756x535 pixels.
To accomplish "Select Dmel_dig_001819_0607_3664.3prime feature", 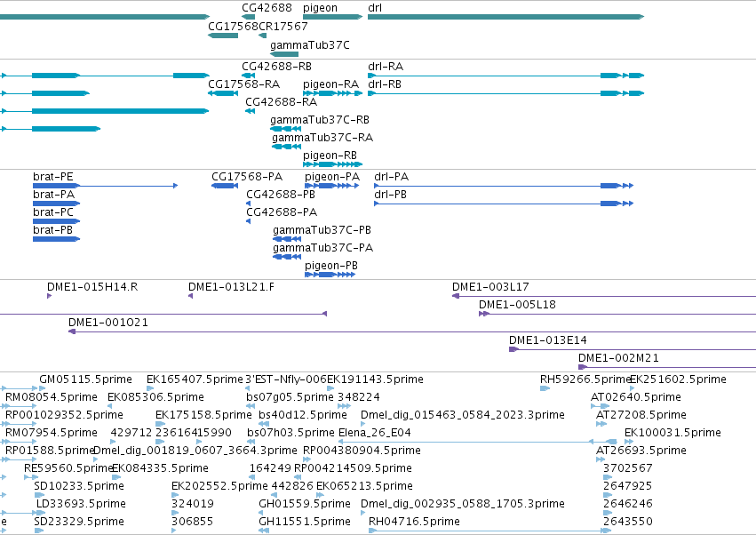I will [x=195, y=451].
